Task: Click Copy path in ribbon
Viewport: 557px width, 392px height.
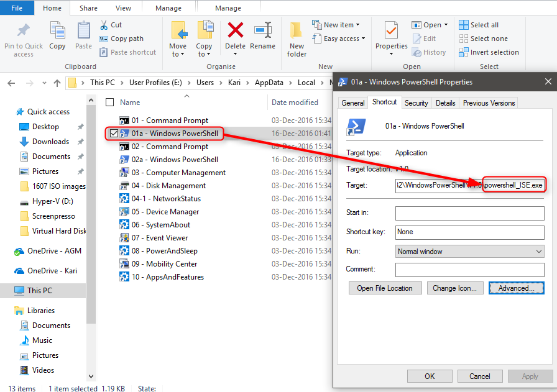Action: point(121,39)
